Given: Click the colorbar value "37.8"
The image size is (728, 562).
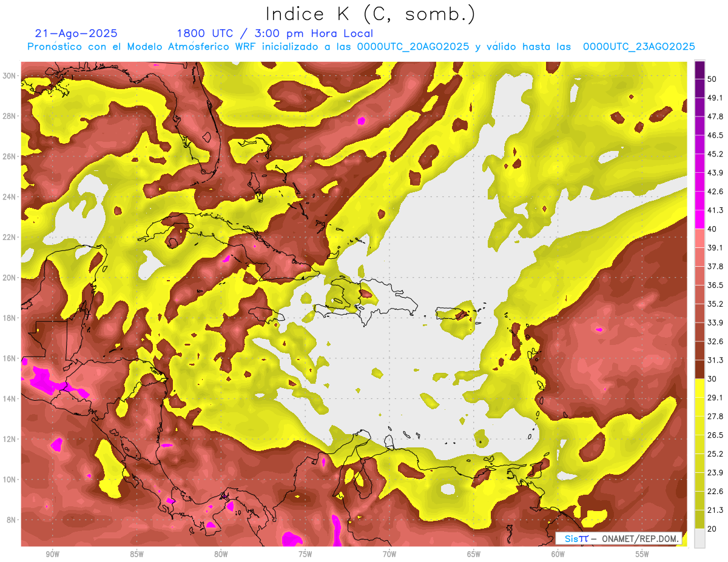Looking at the screenshot, I should [x=715, y=266].
